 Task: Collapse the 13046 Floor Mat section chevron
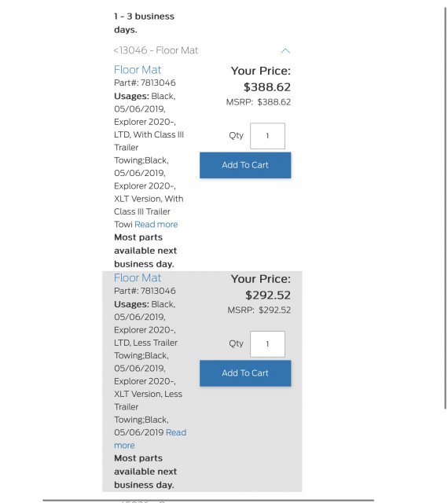(x=285, y=50)
